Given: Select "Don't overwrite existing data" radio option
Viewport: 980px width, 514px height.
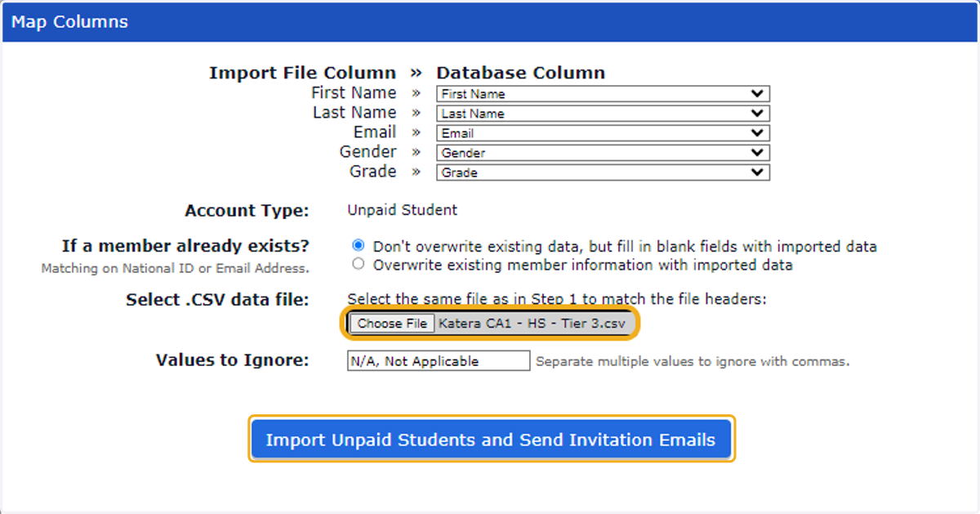Looking at the screenshot, I should click(x=358, y=245).
